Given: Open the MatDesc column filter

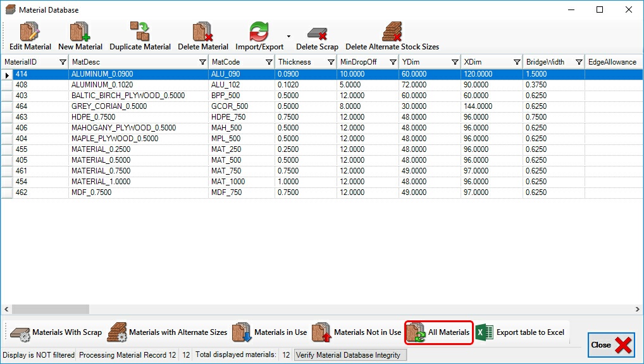Looking at the screenshot, I should tap(202, 62).
